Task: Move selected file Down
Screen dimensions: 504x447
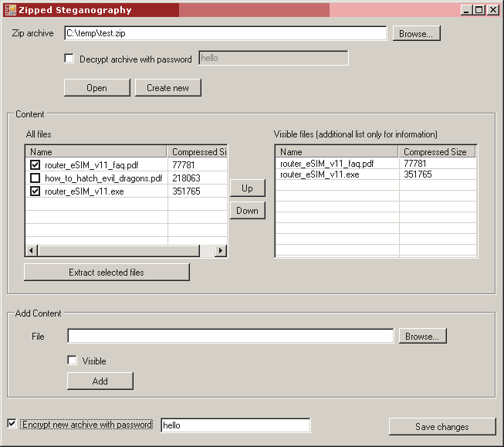Action: tap(247, 211)
